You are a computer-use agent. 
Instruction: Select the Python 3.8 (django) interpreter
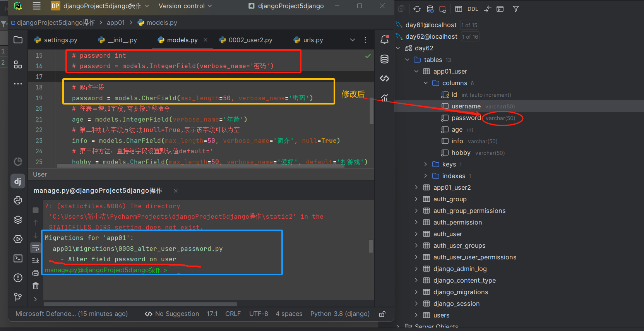click(x=340, y=314)
